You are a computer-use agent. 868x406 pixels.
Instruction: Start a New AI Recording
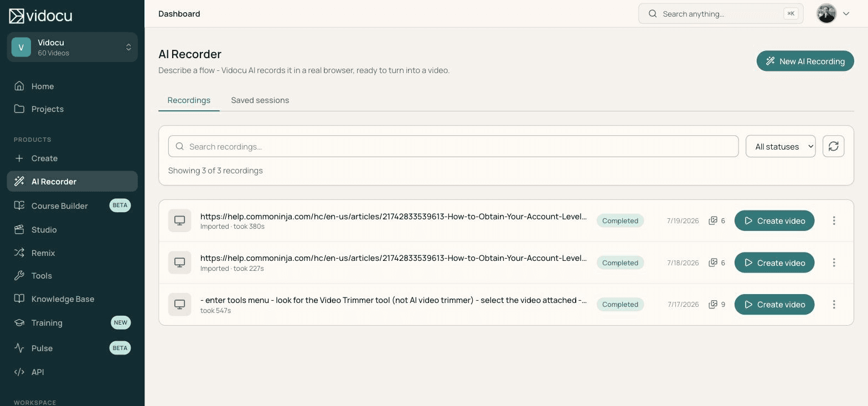[x=805, y=61]
